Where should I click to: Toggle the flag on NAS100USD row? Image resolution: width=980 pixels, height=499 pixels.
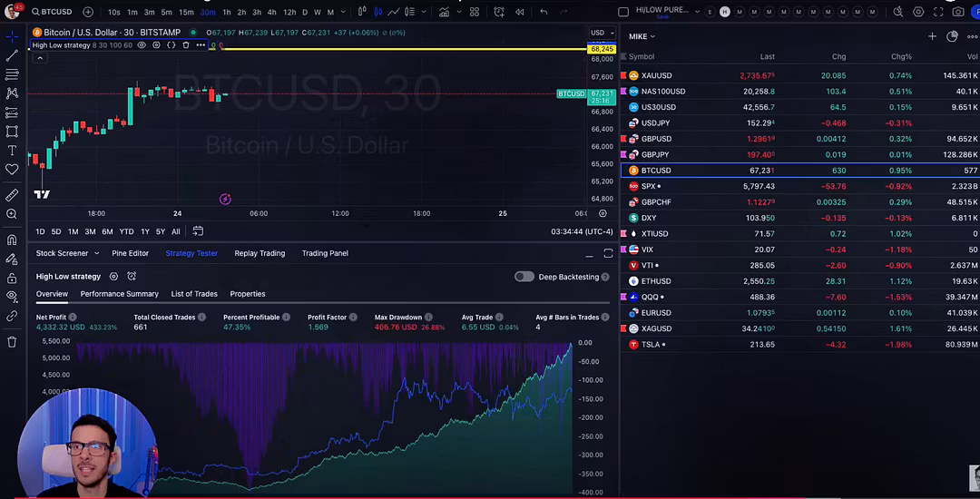click(x=623, y=92)
